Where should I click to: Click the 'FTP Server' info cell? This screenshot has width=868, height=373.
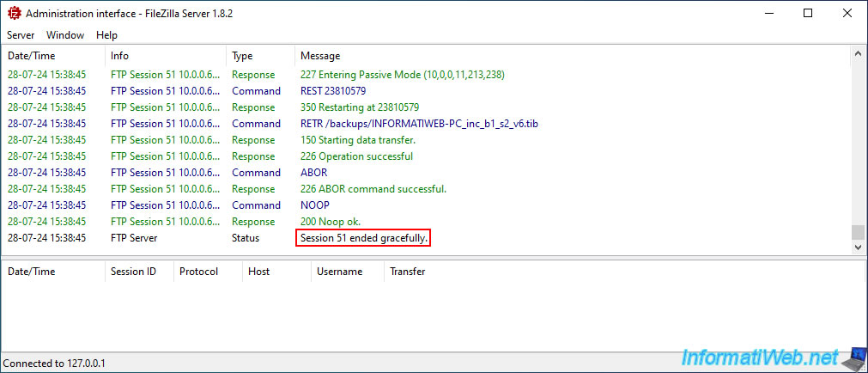pos(134,238)
